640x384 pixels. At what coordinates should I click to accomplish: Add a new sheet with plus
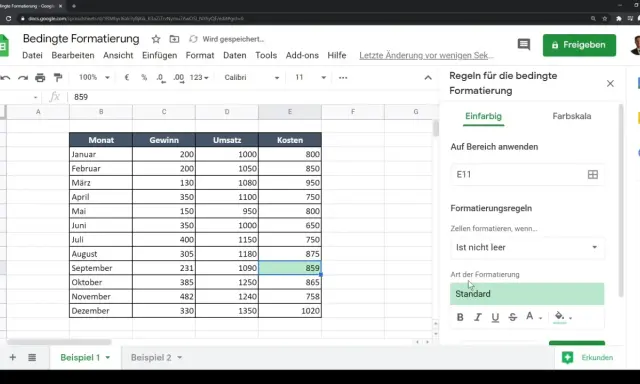click(13, 357)
